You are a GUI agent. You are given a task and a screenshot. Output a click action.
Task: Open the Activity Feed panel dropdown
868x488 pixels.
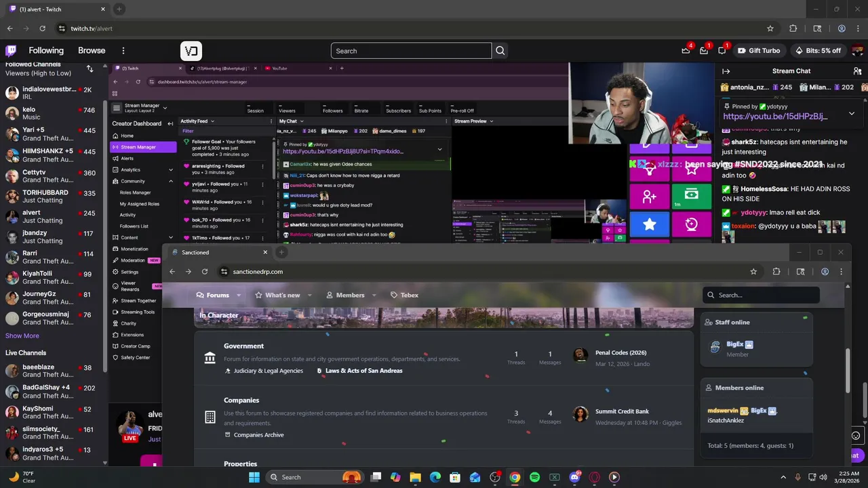[x=212, y=121]
